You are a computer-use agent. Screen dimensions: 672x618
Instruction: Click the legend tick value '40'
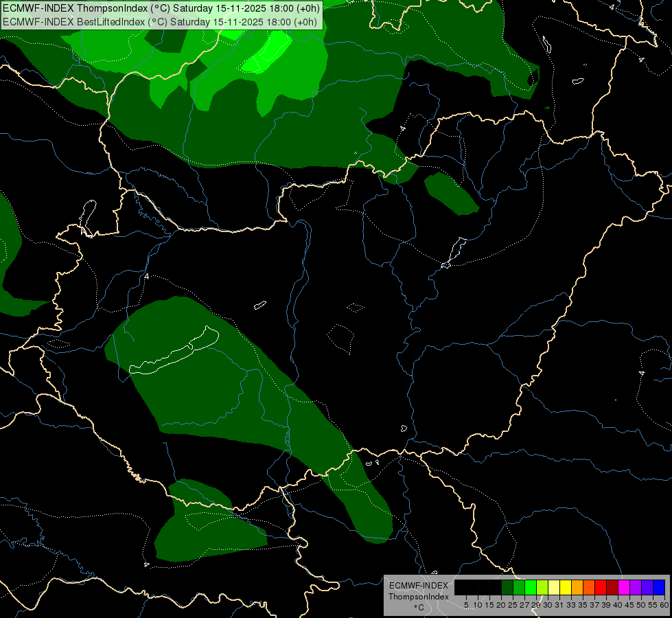pyautogui.click(x=618, y=605)
